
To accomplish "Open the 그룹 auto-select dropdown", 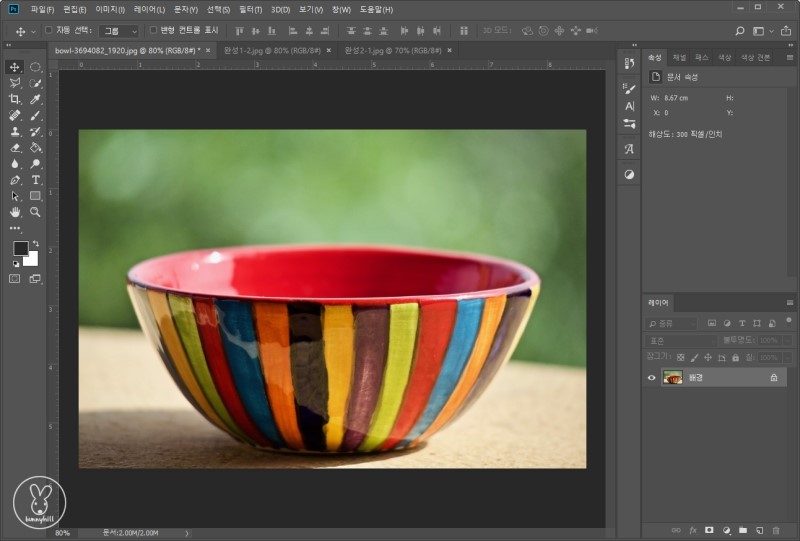I will pos(121,31).
